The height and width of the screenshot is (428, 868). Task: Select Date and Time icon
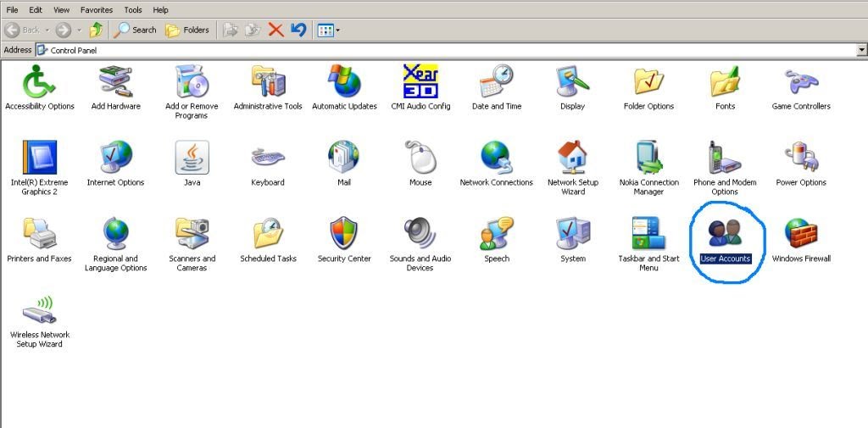pos(497,81)
